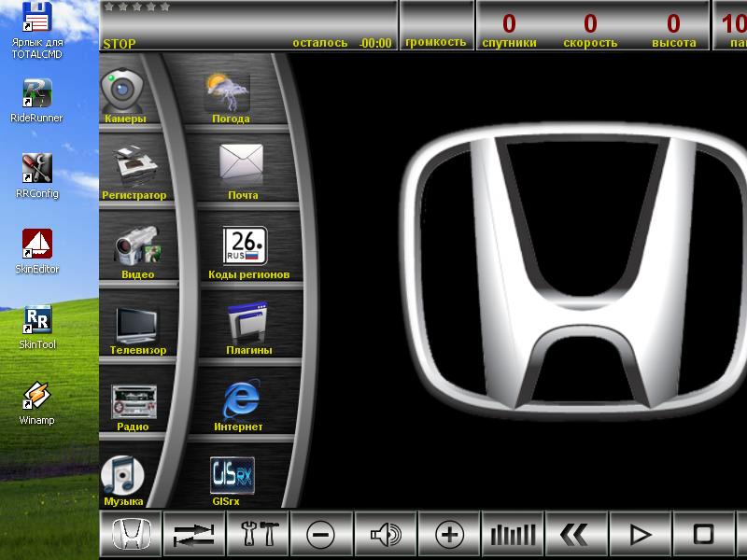Stop playback with the square button
The height and width of the screenshot is (560, 747).
pos(703,533)
